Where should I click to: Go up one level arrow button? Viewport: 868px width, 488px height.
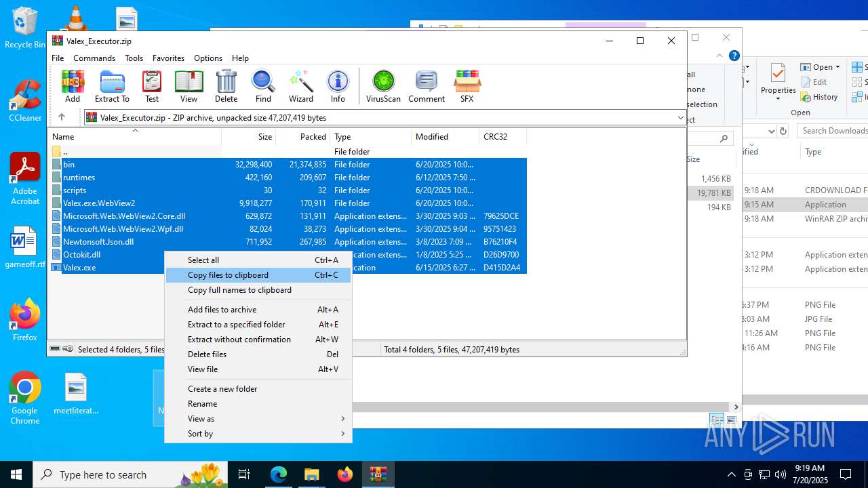(62, 117)
